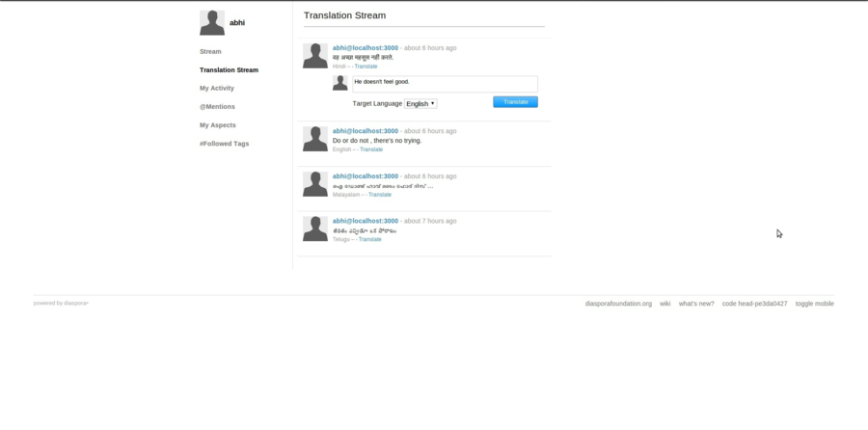This screenshot has width=868, height=430.
Task: Click the avatar on the Hindi post
Action: 315,56
